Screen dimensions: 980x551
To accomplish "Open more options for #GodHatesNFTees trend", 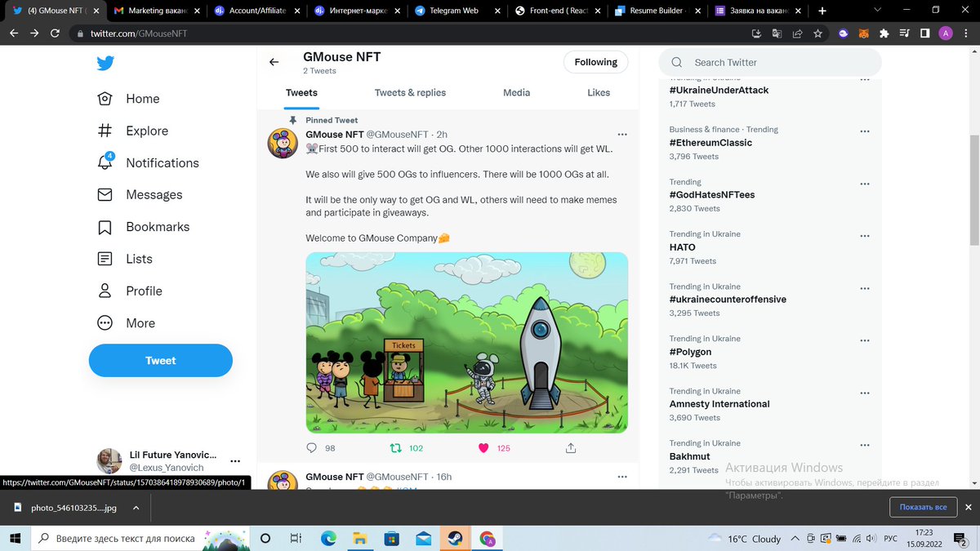I will 865,183.
